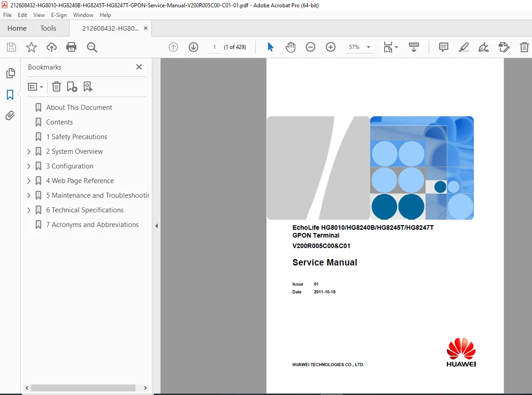Open the File menu
The height and width of the screenshot is (395, 532).
[7, 15]
